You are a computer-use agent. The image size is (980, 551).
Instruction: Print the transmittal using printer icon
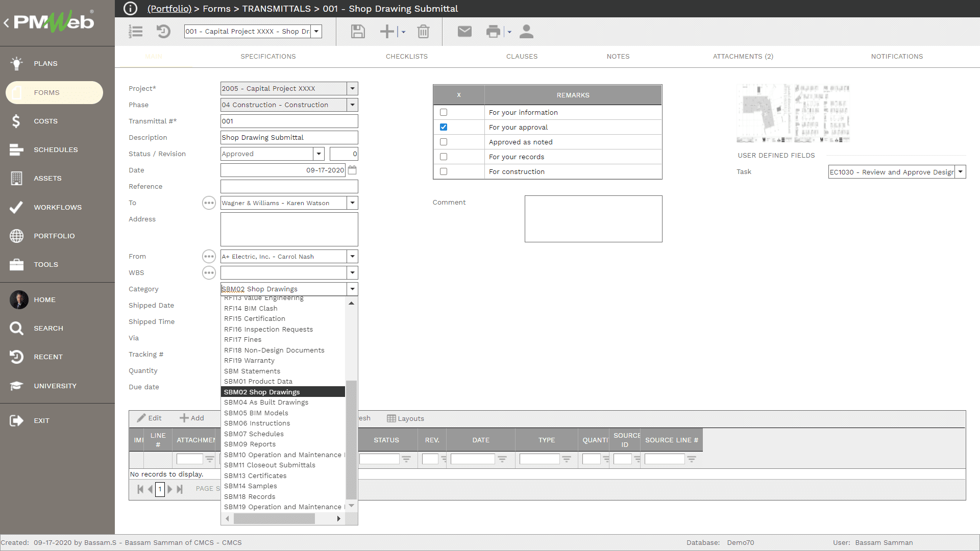tap(493, 31)
